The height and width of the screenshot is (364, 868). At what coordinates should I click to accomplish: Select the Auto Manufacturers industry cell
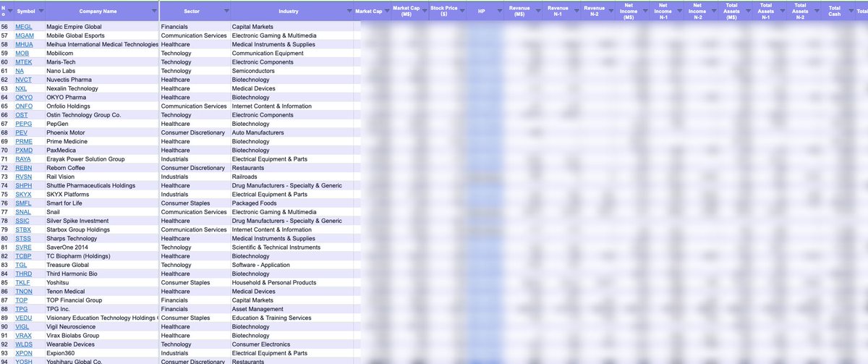coord(291,132)
